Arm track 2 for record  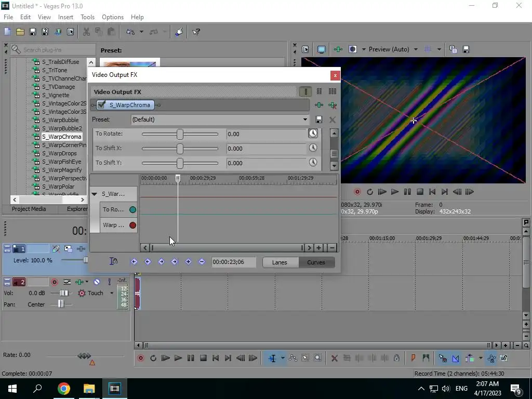click(x=54, y=282)
